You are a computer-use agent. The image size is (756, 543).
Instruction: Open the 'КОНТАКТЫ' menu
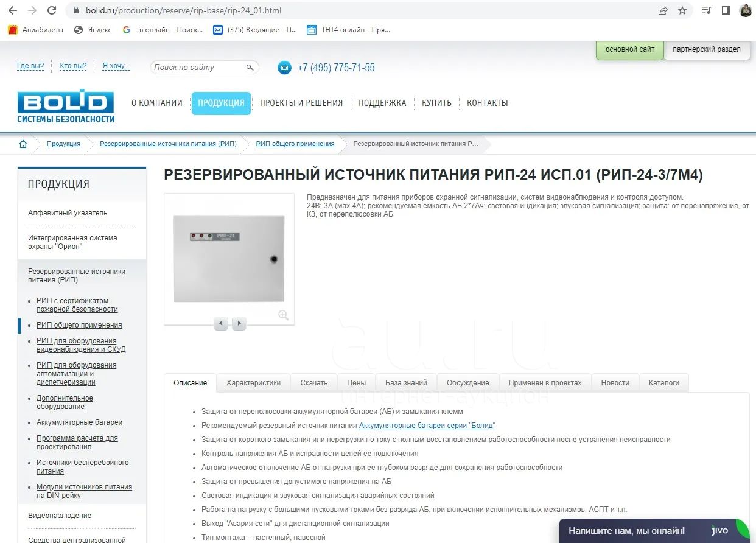[488, 103]
